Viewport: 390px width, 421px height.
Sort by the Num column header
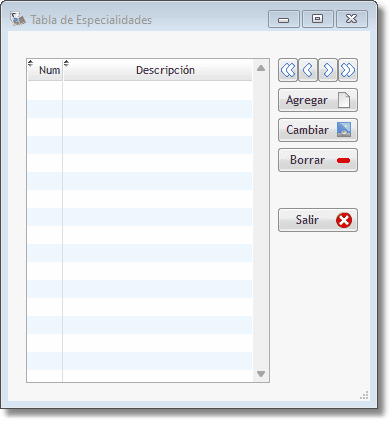pos(45,70)
